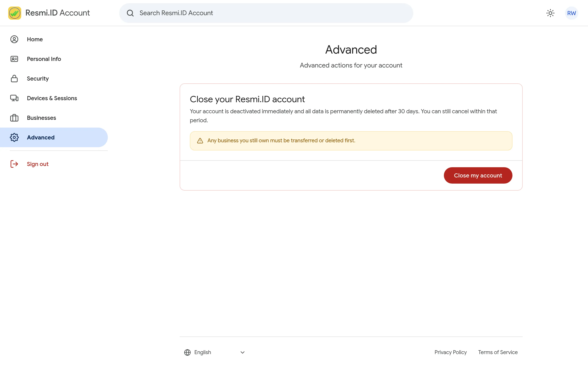This screenshot has width=588, height=368.
Task: Expand the language selector chevron
Action: 243,352
